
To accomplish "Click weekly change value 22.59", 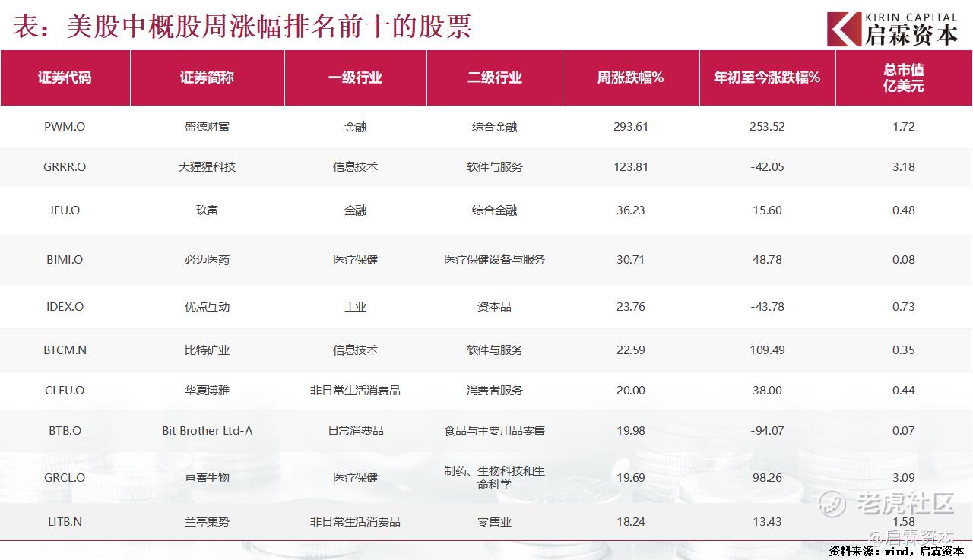I will pos(631,350).
